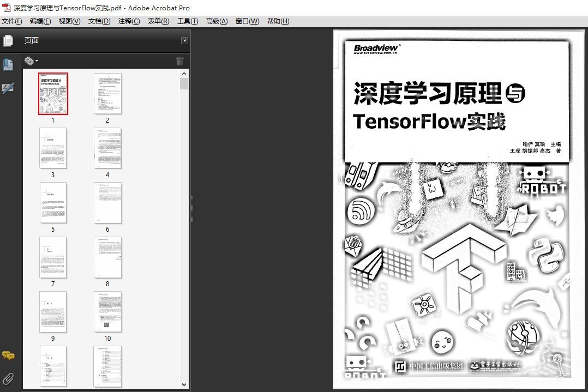588x392 pixels.
Task: Select page 3 thumbnail
Action: click(53, 148)
